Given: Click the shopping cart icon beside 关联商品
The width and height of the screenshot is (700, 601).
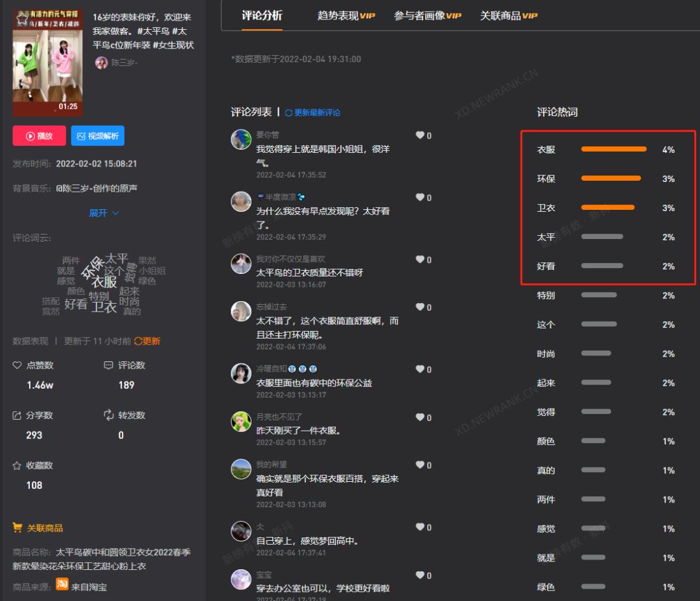Looking at the screenshot, I should [x=17, y=528].
